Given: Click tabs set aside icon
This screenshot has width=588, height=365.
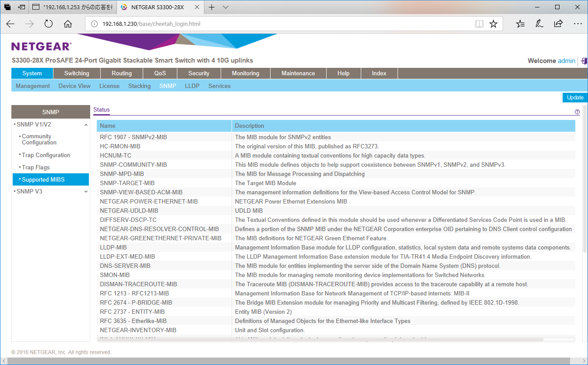Looking at the screenshot, I should point(7,7).
